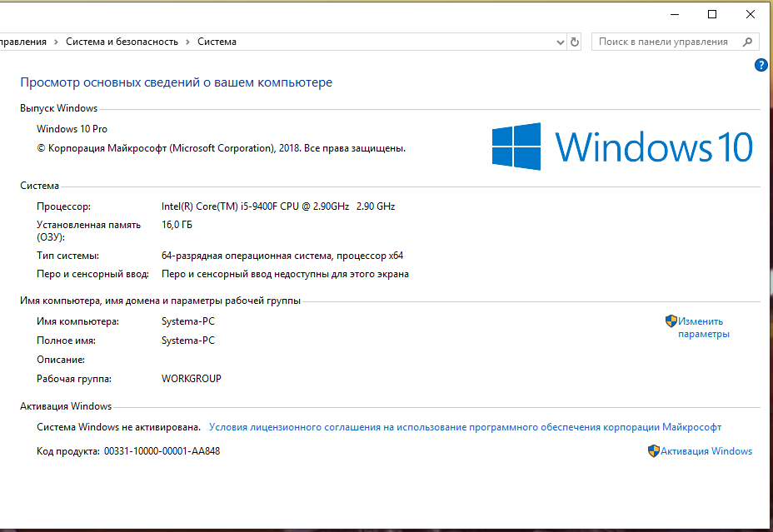This screenshot has height=532, width=773.
Task: Select the Система breadcrumb item
Action: (217, 42)
